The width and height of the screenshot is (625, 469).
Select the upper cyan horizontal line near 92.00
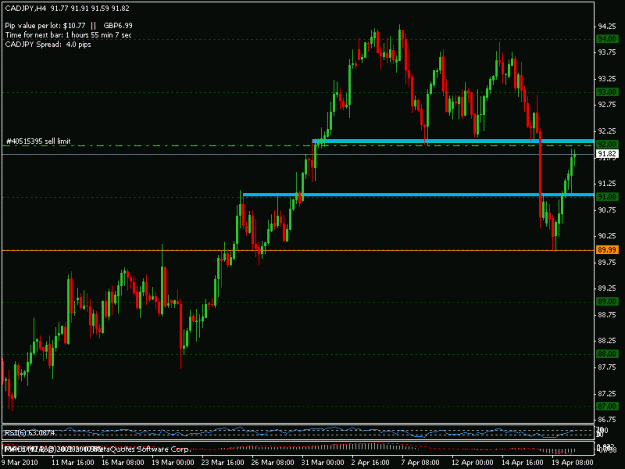pyautogui.click(x=453, y=141)
